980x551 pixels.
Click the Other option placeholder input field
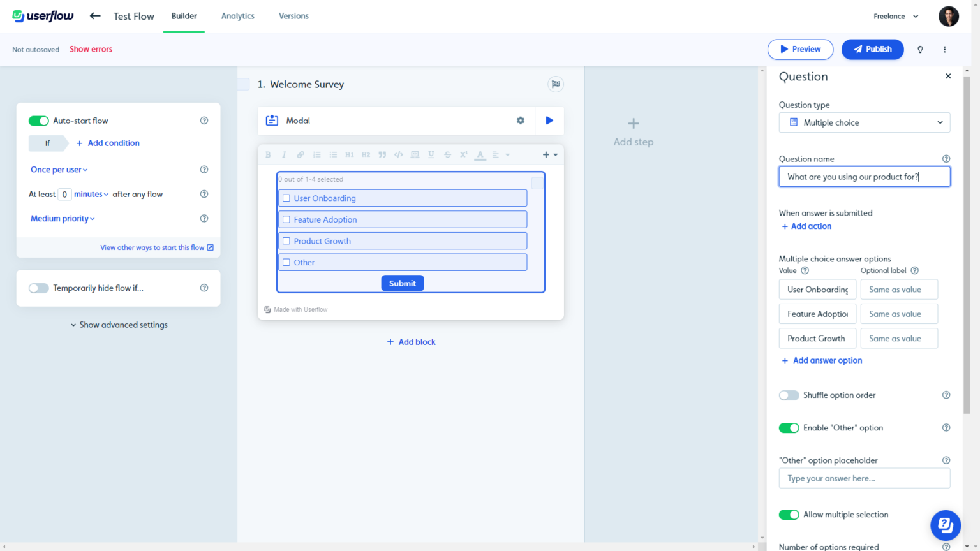864,478
